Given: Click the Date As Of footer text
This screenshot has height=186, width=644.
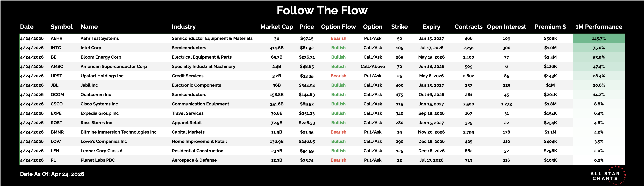Looking at the screenshot, I should [x=52, y=174].
